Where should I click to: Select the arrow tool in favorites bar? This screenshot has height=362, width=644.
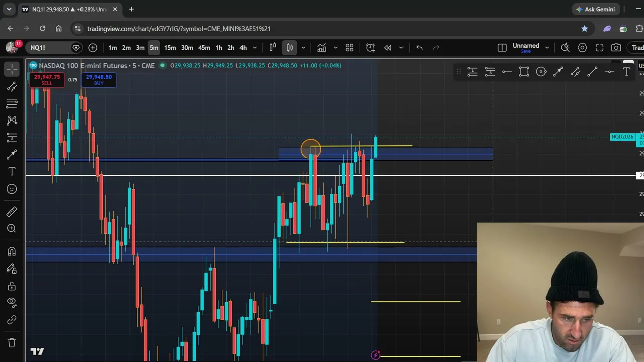click(x=558, y=72)
